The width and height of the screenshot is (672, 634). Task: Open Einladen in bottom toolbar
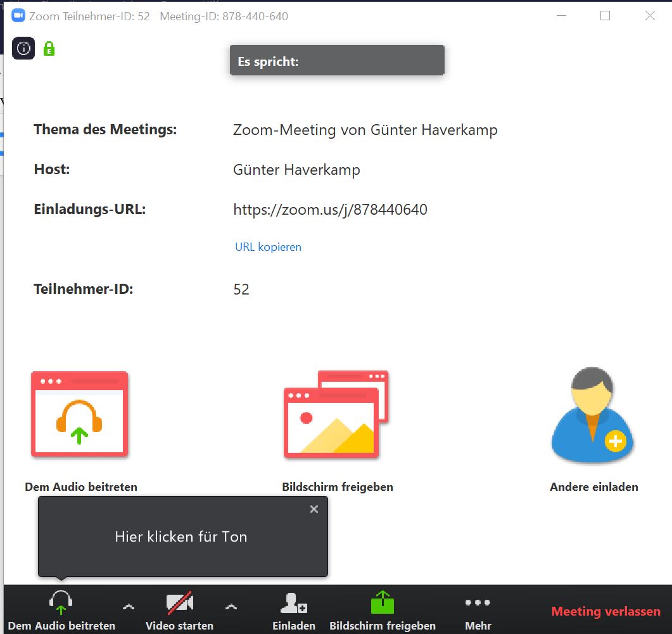pyautogui.click(x=294, y=611)
